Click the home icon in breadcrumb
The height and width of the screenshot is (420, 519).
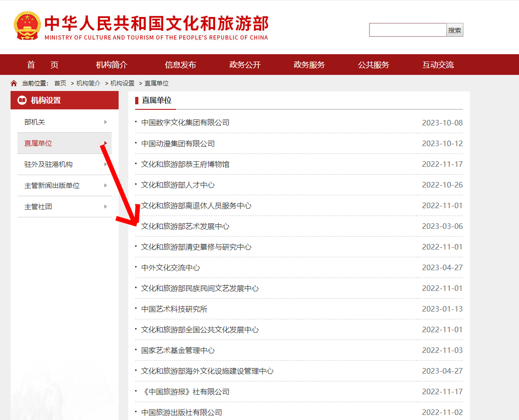tap(14, 83)
